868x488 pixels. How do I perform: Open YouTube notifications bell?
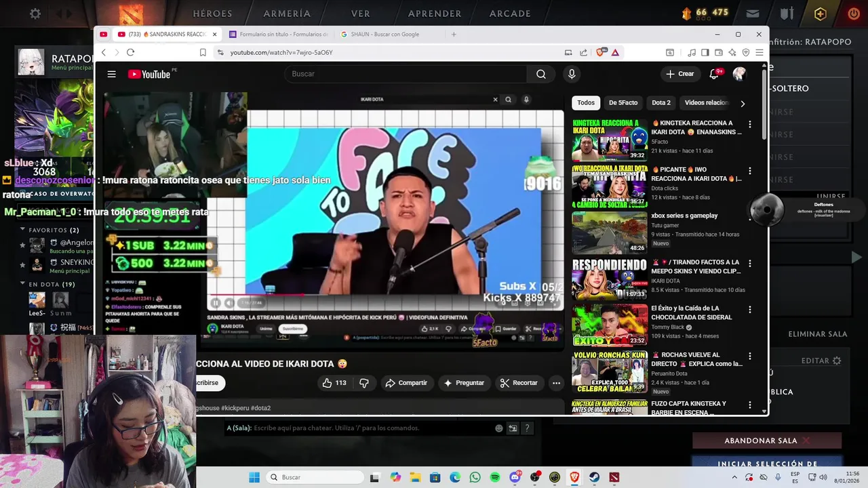[x=714, y=74]
